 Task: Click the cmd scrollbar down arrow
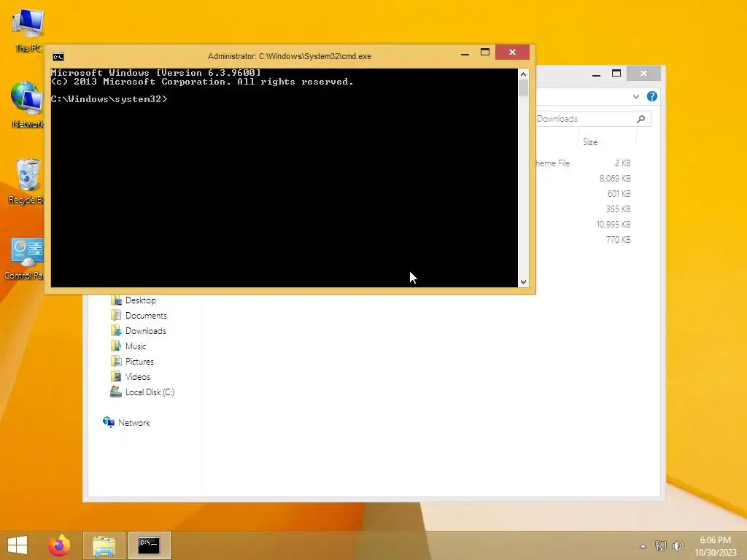tap(523, 282)
